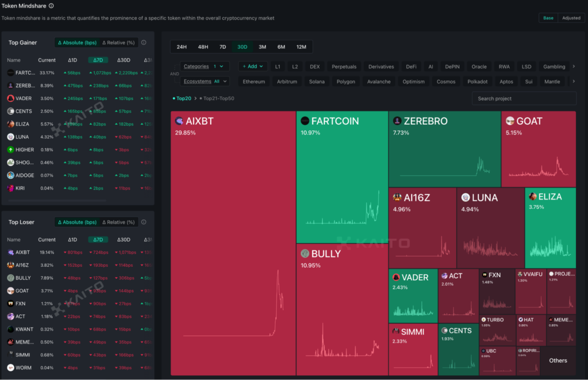588x380 pixels.
Task: Sort Top Loser by Δ7D column
Action: tap(98, 240)
